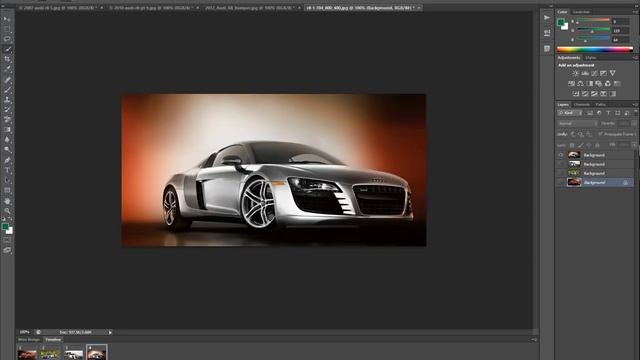
Task: Open the Color panel options menu
Action: [x=635, y=12]
